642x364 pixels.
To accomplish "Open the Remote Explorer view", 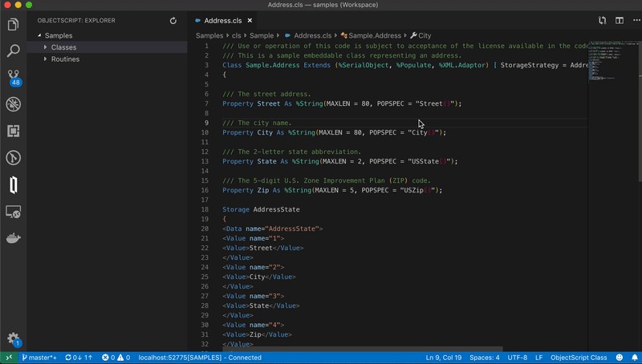I will pos(13,212).
